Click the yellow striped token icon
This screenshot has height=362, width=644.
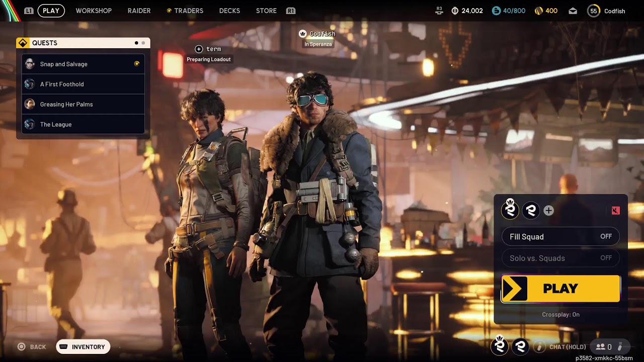pyautogui.click(x=538, y=11)
